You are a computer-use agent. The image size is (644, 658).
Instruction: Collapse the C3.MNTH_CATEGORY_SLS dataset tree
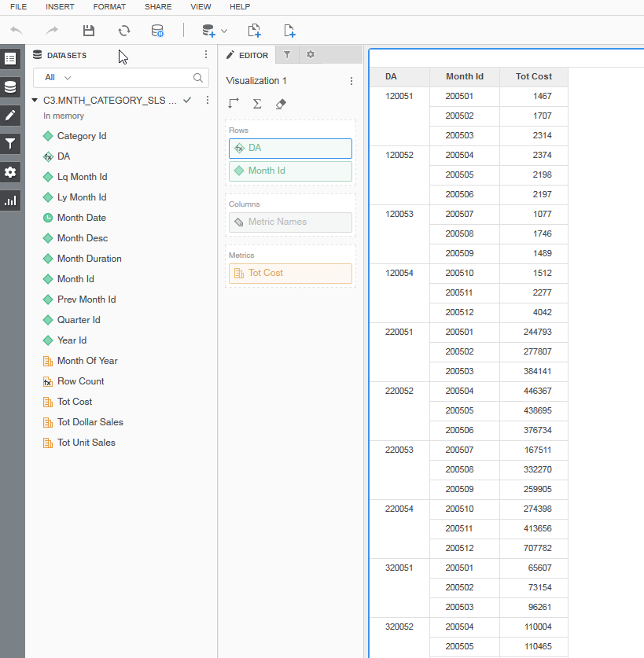pos(34,101)
